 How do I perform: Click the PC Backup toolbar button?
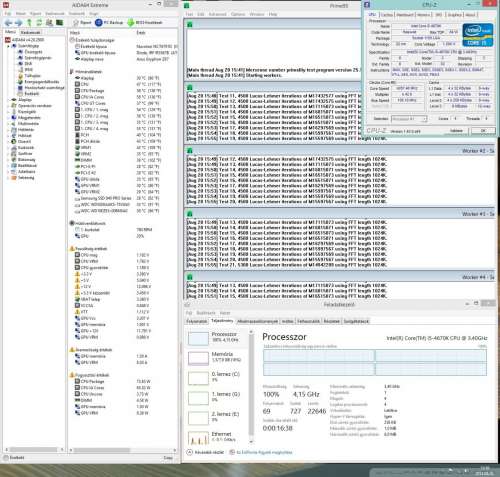pos(109,23)
